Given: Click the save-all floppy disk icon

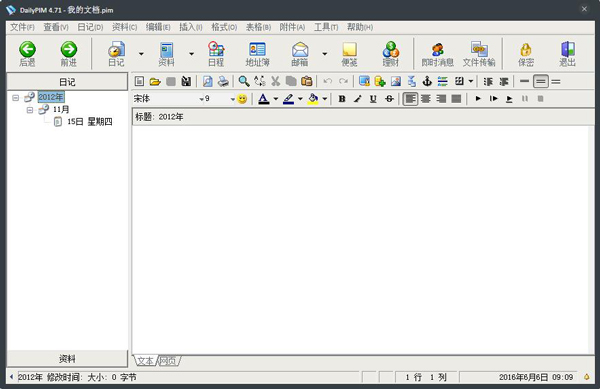Looking at the screenshot, I should click(x=186, y=81).
